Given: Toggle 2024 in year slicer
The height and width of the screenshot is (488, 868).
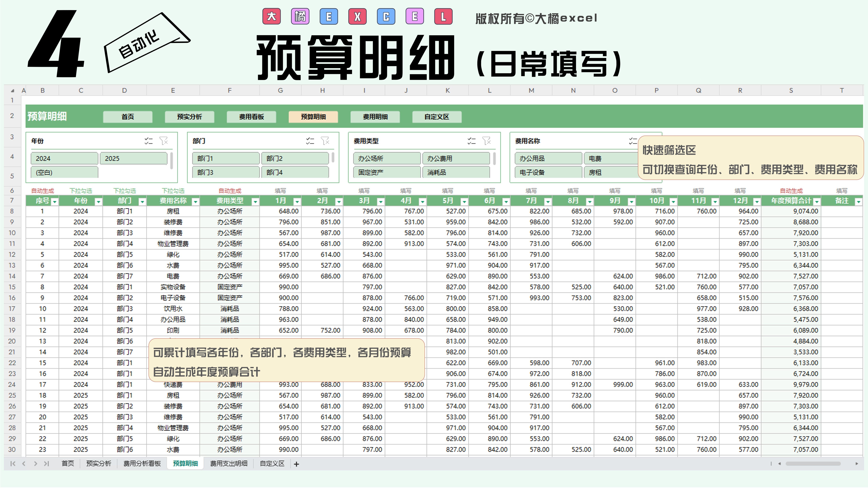Looking at the screenshot, I should click(64, 158).
